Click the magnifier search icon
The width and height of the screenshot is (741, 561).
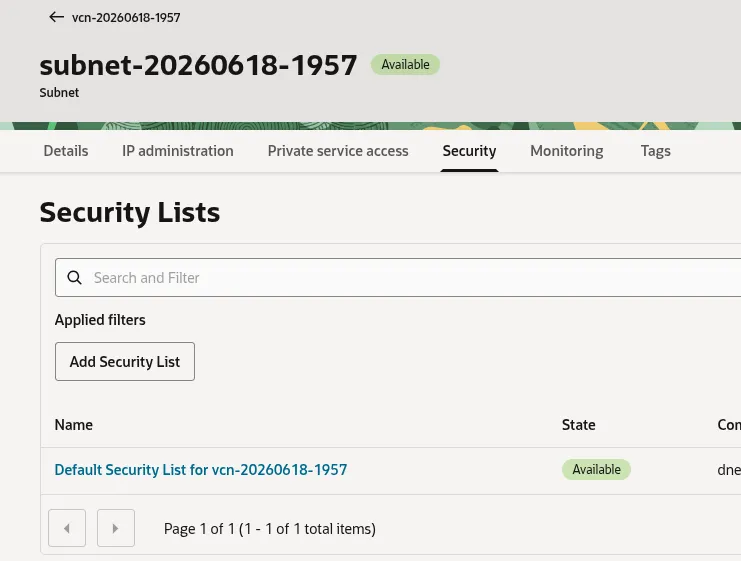tap(74, 277)
